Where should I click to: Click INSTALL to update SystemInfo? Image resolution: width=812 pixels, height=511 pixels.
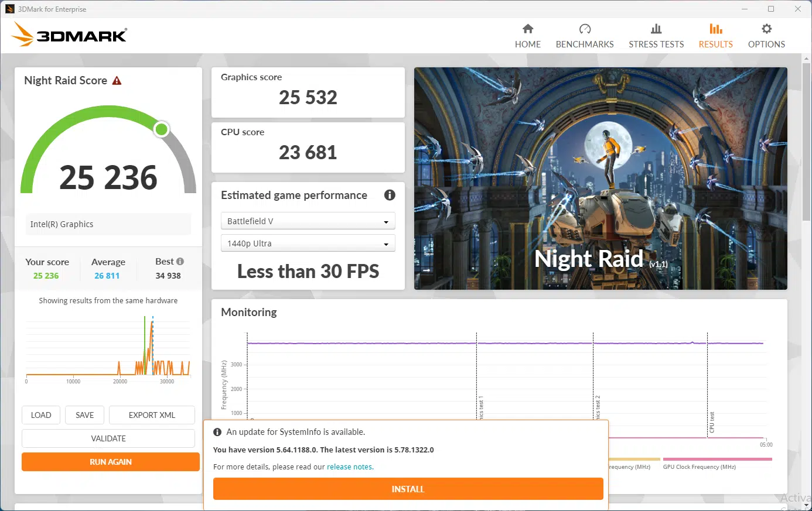(x=408, y=489)
